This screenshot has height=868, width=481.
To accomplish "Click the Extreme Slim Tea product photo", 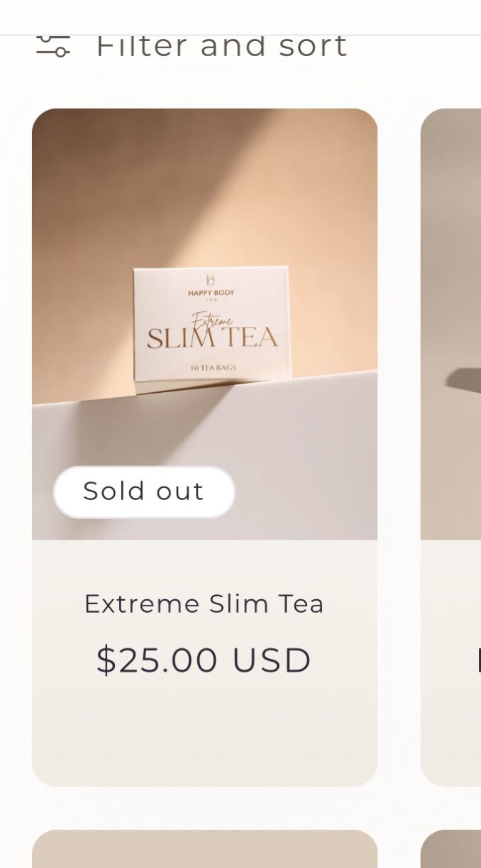I will tap(204, 213).
